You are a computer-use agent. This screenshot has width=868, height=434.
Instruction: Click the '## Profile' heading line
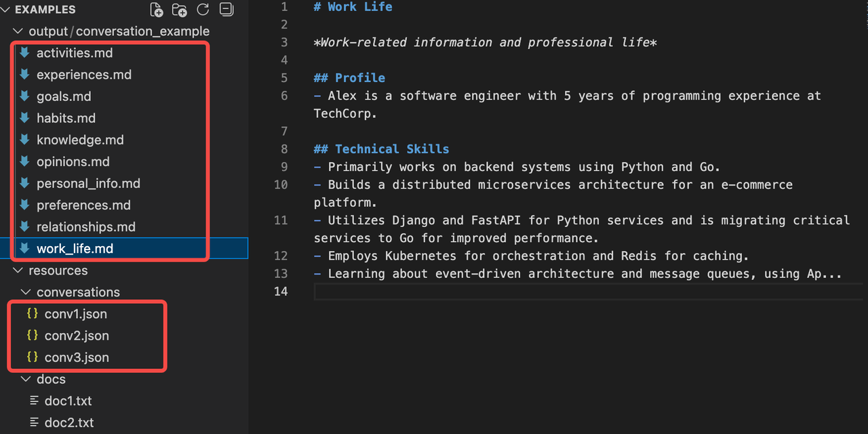tap(349, 78)
